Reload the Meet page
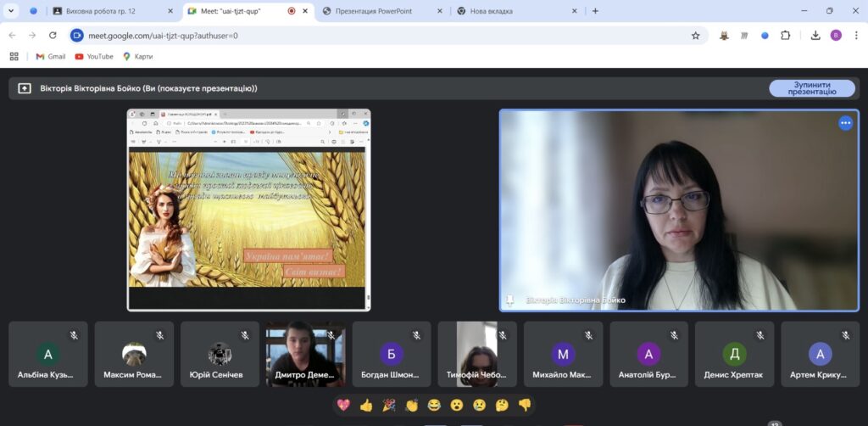Screen dimensions: 868x426 pos(53,36)
